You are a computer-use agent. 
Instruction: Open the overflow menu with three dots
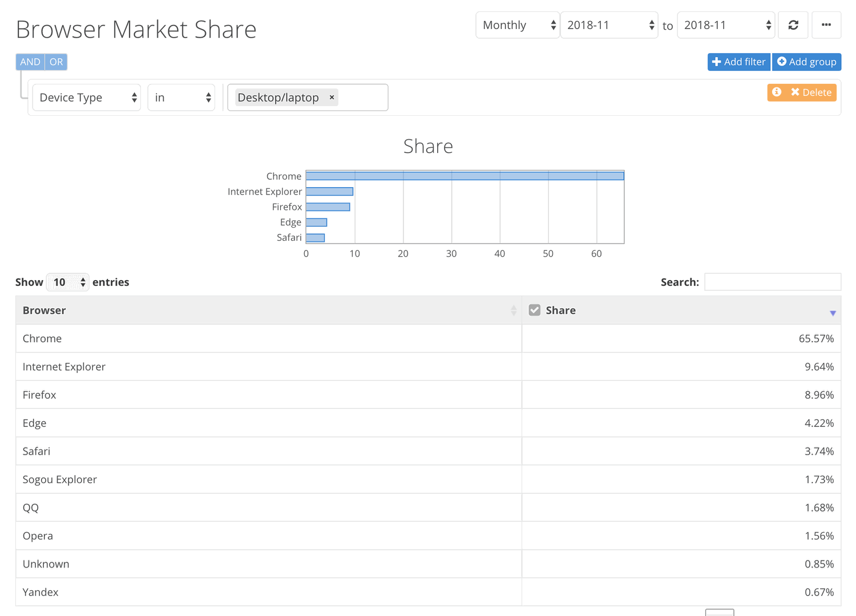(826, 25)
